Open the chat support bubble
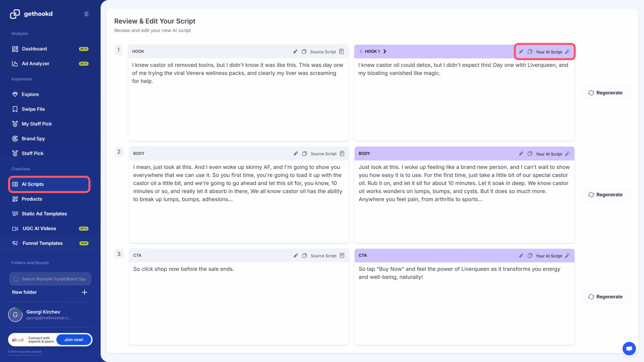The height and width of the screenshot is (362, 644). pos(629,348)
